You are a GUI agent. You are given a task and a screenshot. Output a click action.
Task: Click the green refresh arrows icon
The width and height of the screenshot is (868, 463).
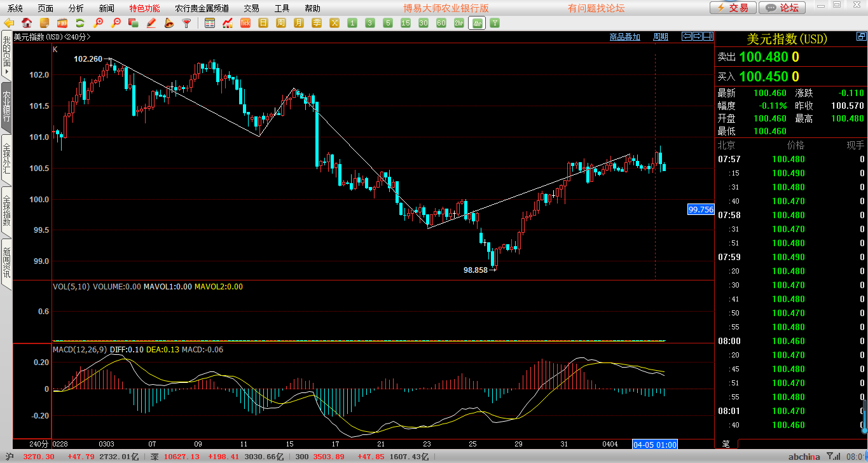(80, 23)
